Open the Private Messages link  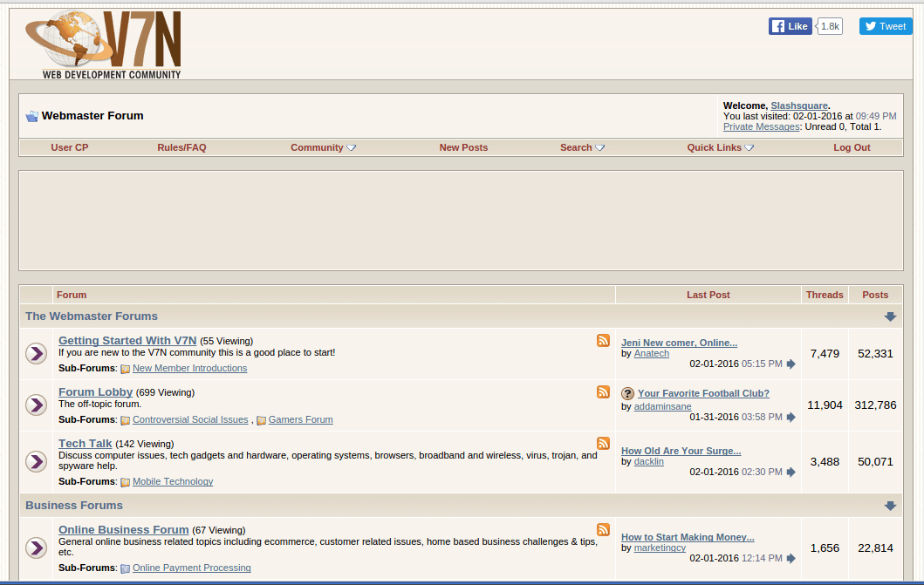coord(761,126)
